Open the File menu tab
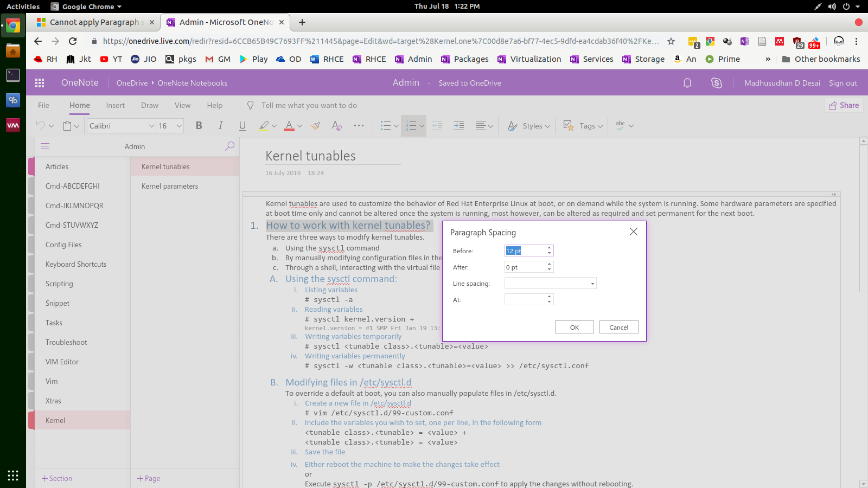Image resolution: width=868 pixels, height=488 pixels. 43,105
